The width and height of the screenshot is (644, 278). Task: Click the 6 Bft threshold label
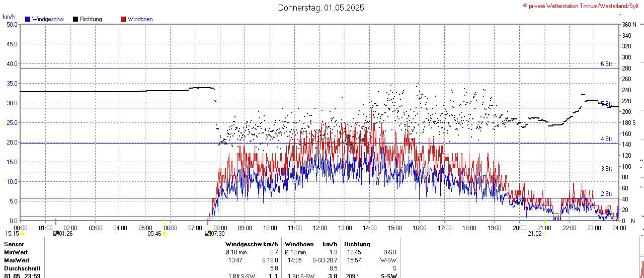(606, 64)
